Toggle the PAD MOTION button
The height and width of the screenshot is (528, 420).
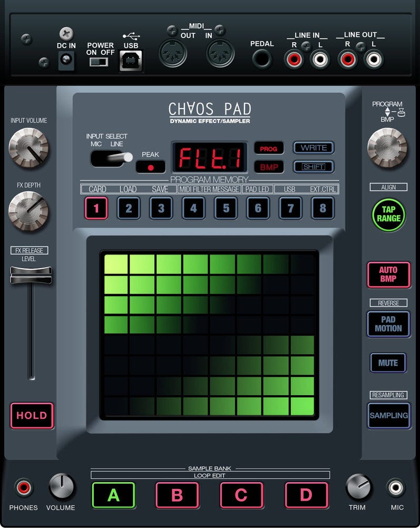(x=389, y=324)
